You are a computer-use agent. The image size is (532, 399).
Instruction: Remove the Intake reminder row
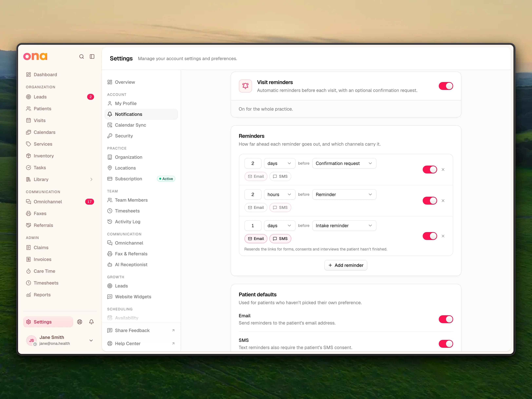[443, 236]
